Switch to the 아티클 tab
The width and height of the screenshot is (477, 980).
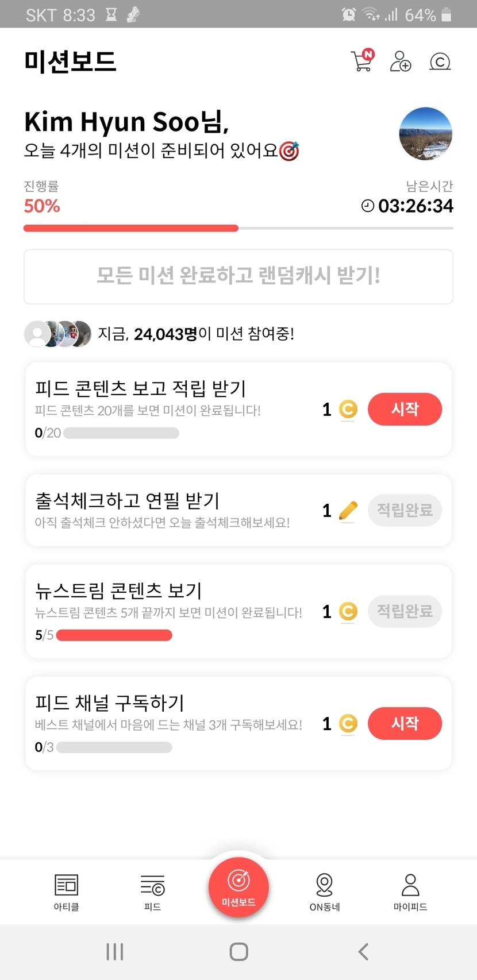click(x=66, y=892)
